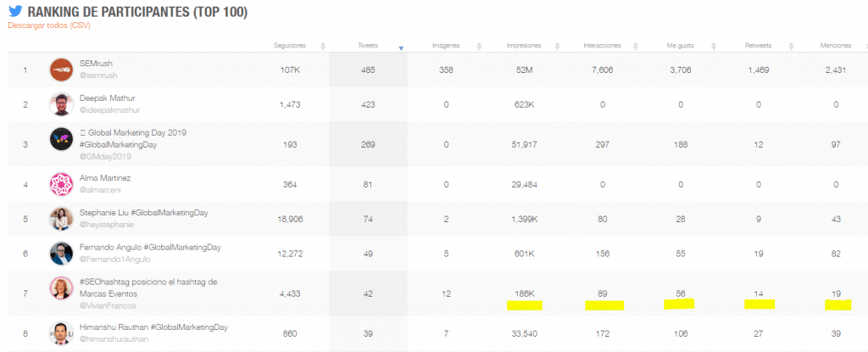This screenshot has width=868, height=352.
Task: Open Stephanie Liu's profile photo
Action: click(x=61, y=219)
